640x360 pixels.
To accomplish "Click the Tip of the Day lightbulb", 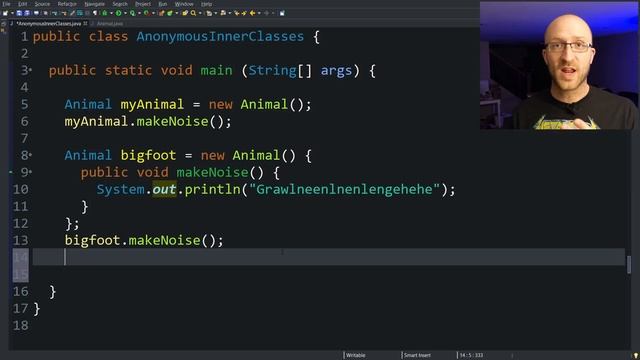I will (x=636, y=356).
